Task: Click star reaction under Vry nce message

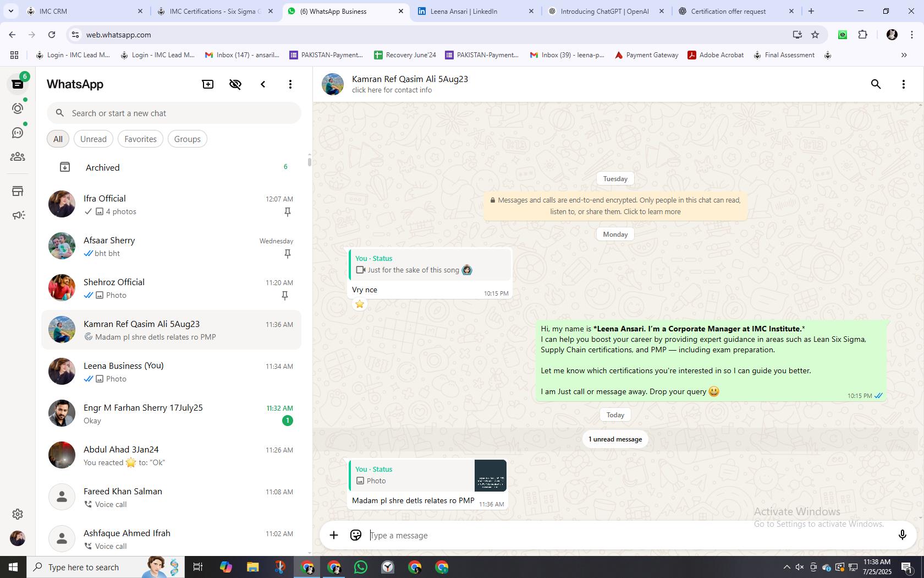Action: [x=360, y=304]
